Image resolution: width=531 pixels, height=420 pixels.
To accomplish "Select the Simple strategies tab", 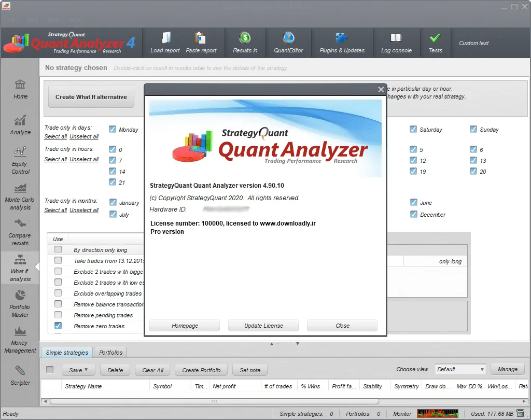I will point(67,353).
